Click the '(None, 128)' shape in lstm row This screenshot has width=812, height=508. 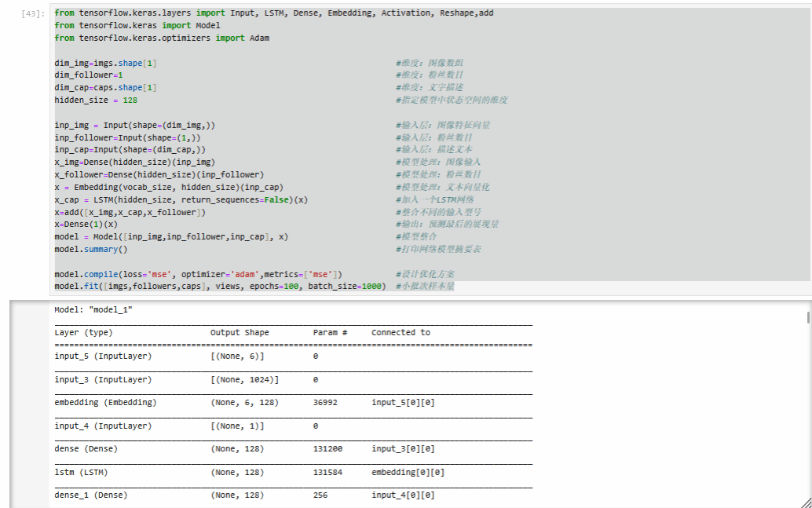click(237, 472)
